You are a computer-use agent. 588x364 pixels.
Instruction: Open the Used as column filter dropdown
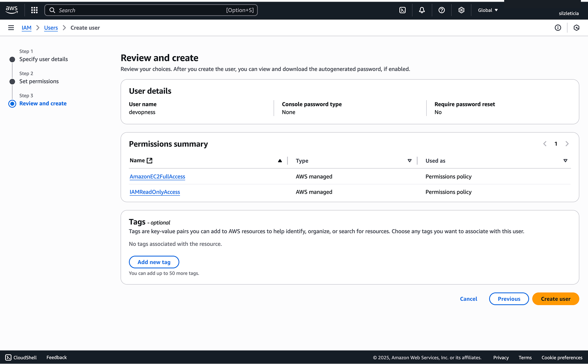pos(565,161)
